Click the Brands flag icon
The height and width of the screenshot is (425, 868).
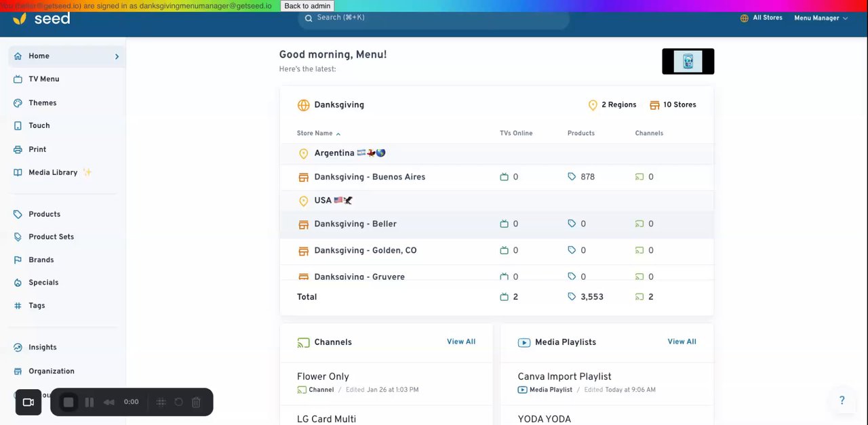coord(18,260)
